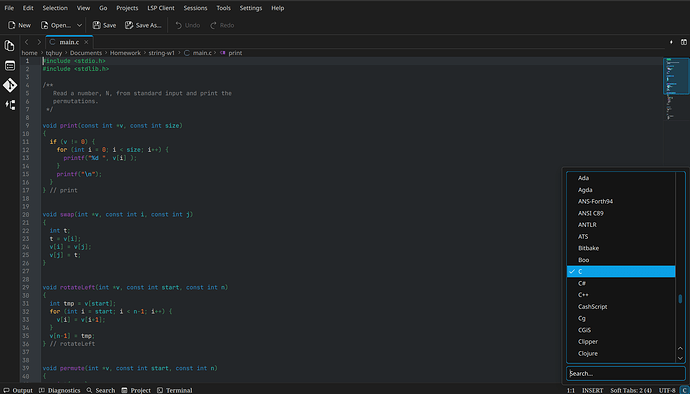
Task: Open the Project panel in bottom bar
Action: point(136,390)
